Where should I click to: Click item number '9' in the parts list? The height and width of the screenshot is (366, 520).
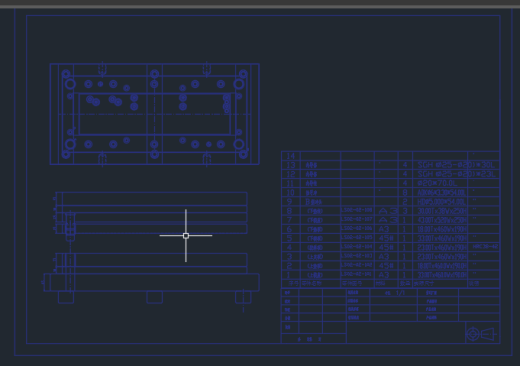[x=289, y=201]
